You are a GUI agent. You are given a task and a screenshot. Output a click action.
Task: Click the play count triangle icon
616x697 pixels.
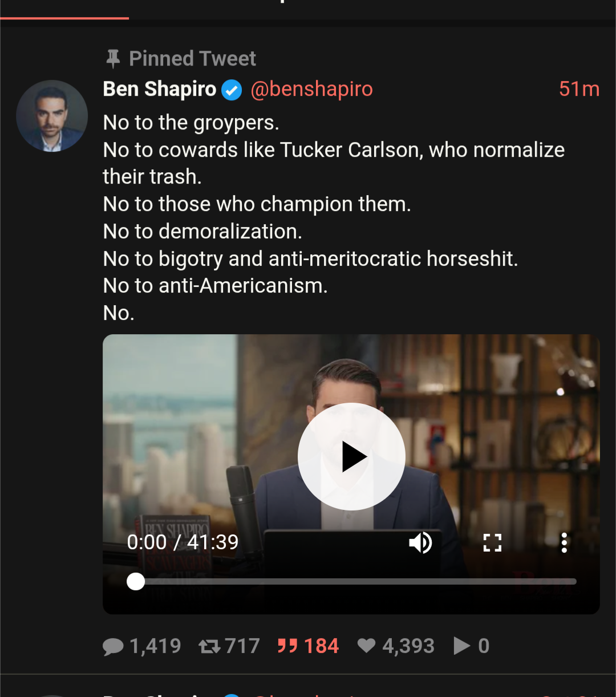461,646
